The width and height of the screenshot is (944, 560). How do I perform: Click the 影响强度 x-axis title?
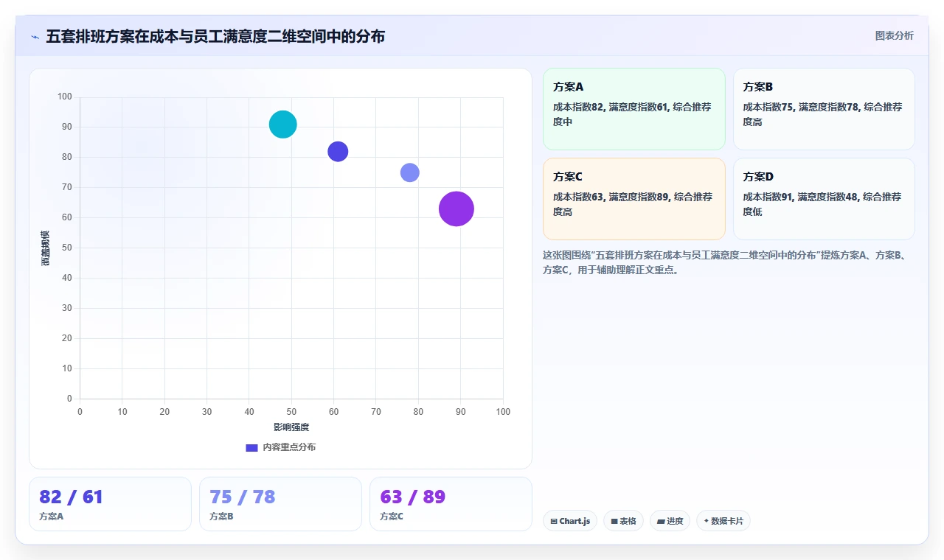291,427
